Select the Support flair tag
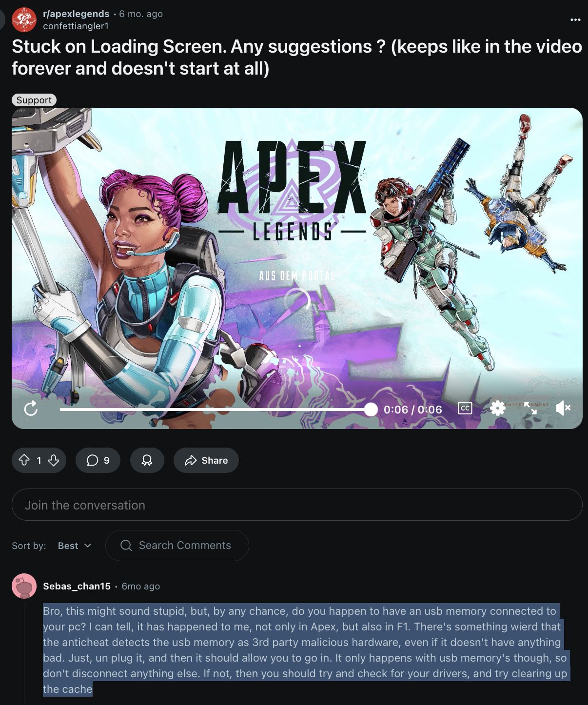588x705 pixels. [34, 100]
